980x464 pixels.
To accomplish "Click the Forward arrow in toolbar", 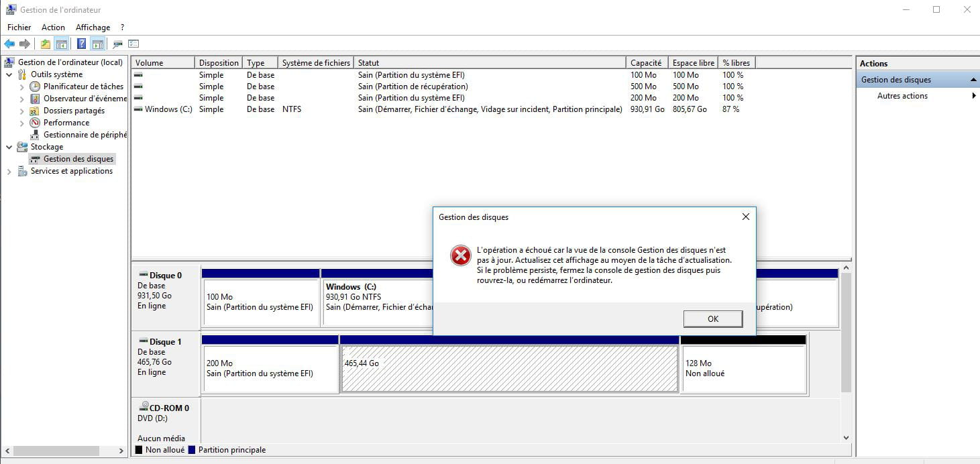I will pos(25,44).
